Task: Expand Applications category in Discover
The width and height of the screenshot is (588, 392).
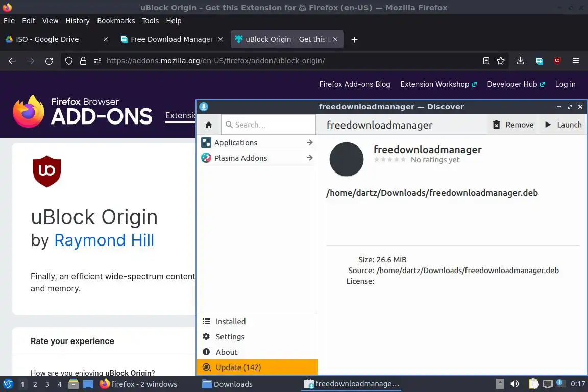Action: [257, 143]
